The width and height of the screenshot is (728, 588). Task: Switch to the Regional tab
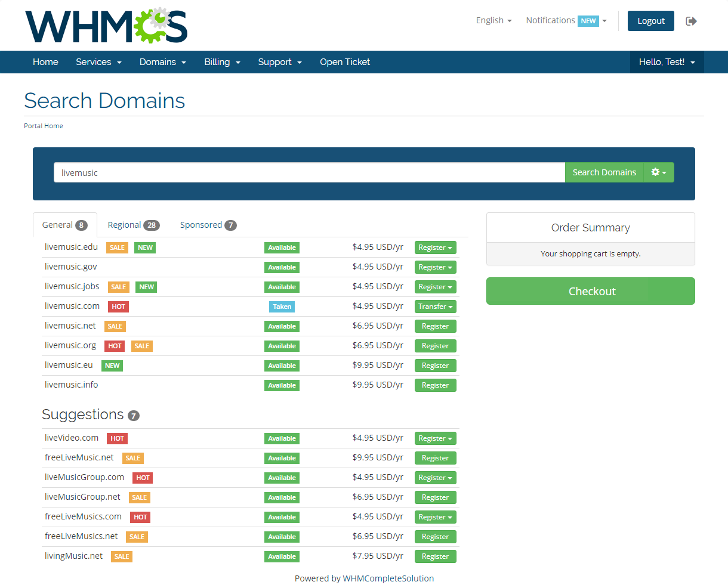[x=133, y=225]
